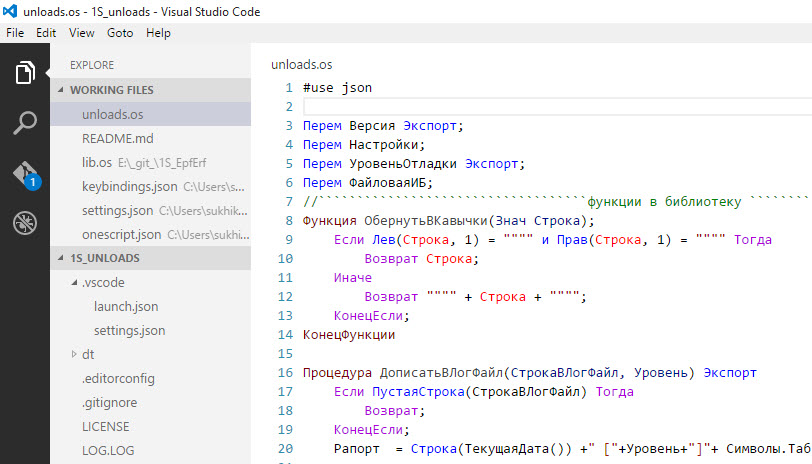
Task: Click 'УровеньОтладки' on line 5
Action: [403, 164]
